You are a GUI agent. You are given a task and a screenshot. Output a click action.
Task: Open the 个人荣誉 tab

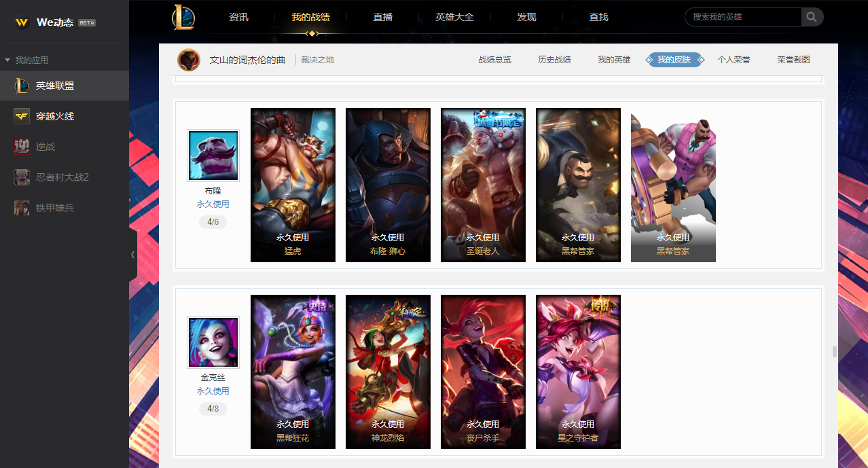click(734, 60)
